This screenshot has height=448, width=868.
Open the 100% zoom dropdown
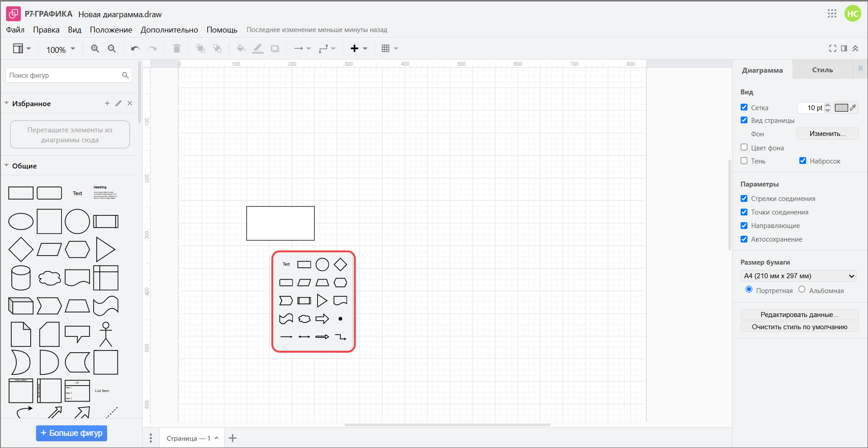(61, 49)
